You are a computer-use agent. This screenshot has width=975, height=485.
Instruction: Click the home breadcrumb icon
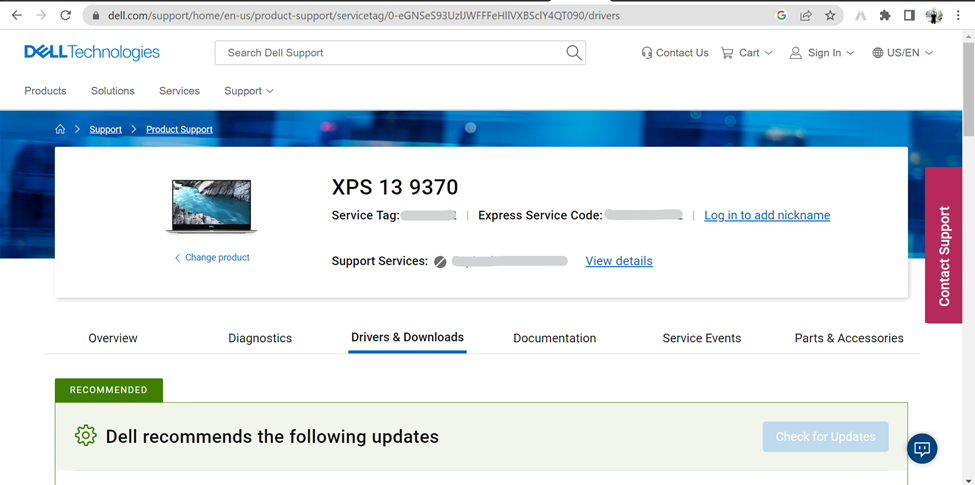60,129
